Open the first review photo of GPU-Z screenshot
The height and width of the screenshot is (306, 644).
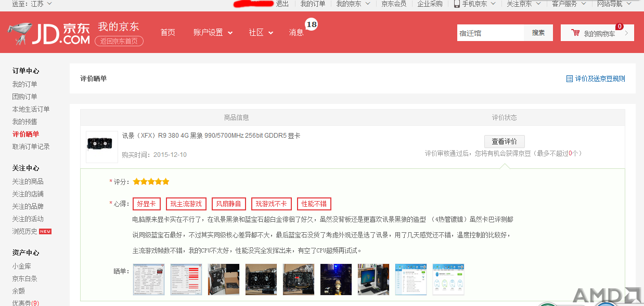coord(149,280)
